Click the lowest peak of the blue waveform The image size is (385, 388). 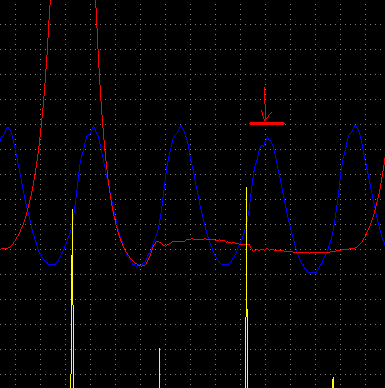[268, 138]
